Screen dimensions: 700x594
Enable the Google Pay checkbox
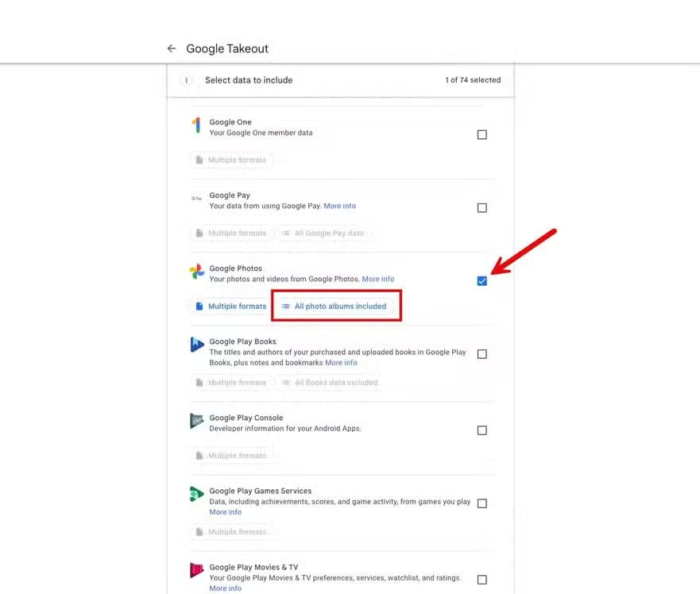click(482, 208)
